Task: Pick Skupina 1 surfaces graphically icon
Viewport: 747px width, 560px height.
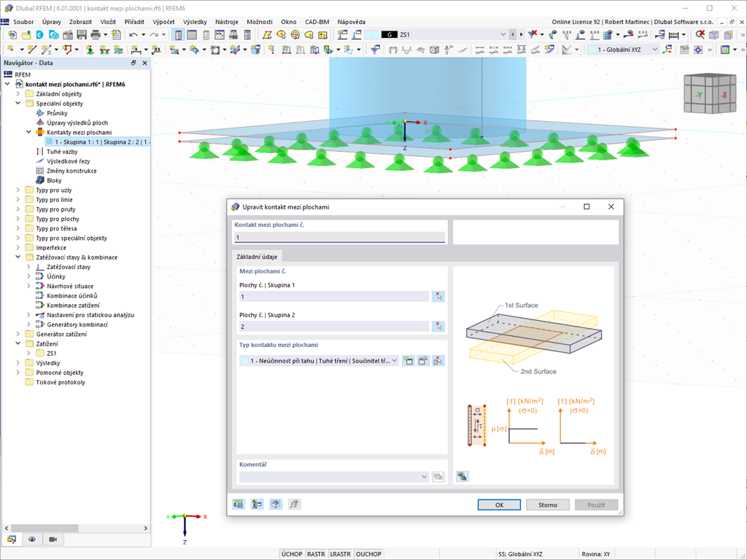Action: [x=438, y=296]
